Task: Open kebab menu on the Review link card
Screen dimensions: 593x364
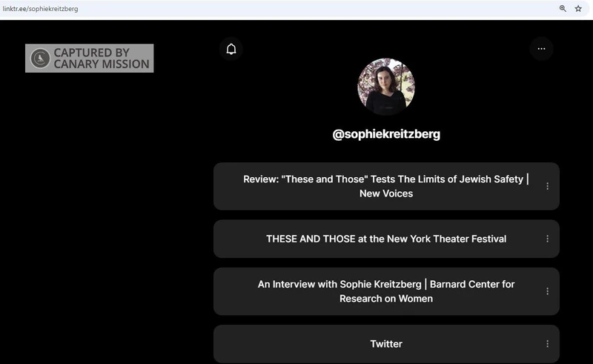Action: point(547,186)
